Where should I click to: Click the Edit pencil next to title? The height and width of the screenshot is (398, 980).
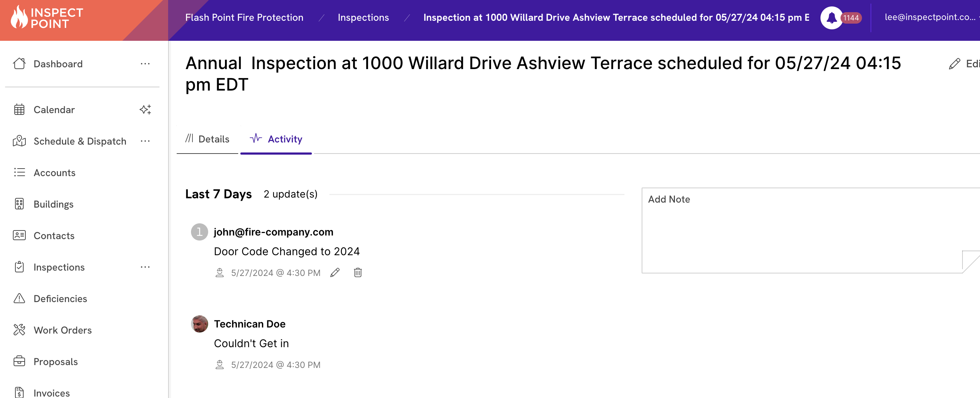tap(955, 64)
